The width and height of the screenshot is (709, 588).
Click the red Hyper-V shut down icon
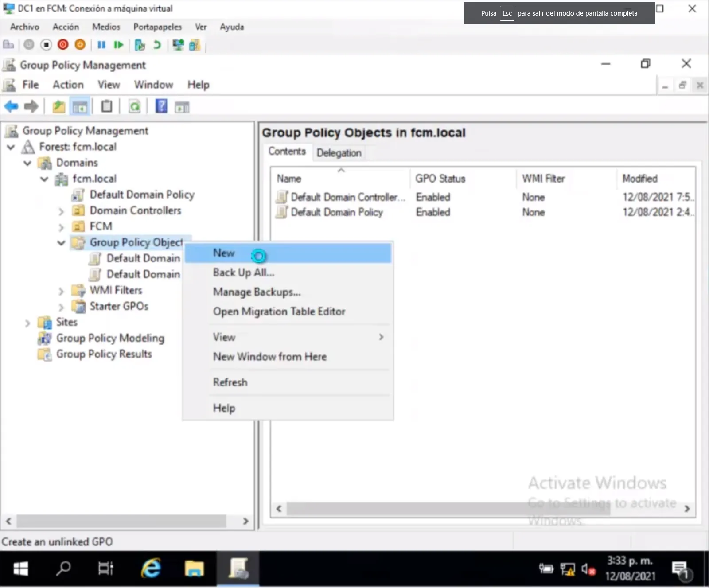tap(63, 45)
